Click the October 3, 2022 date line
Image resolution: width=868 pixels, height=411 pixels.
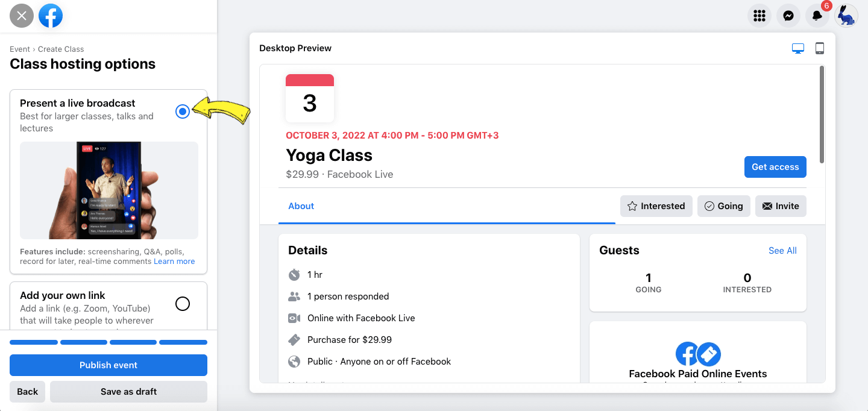point(392,136)
